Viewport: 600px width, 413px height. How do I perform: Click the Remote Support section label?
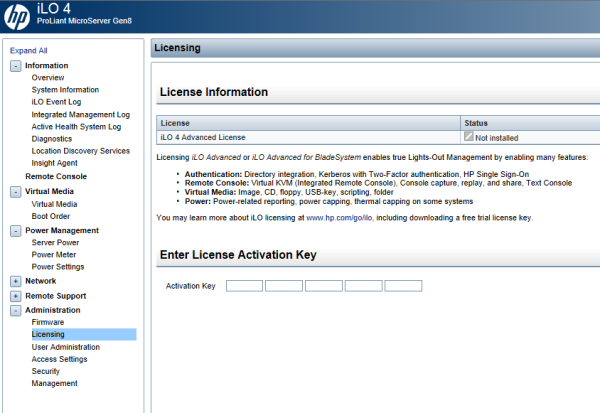click(x=56, y=296)
